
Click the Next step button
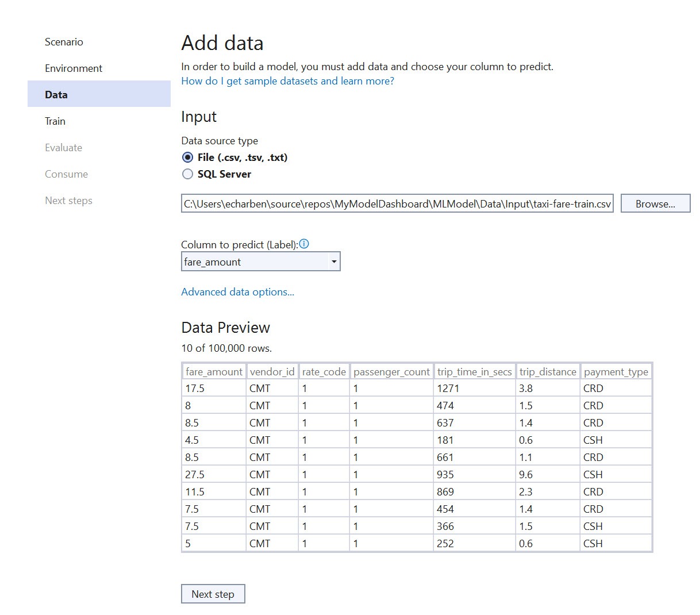213,594
